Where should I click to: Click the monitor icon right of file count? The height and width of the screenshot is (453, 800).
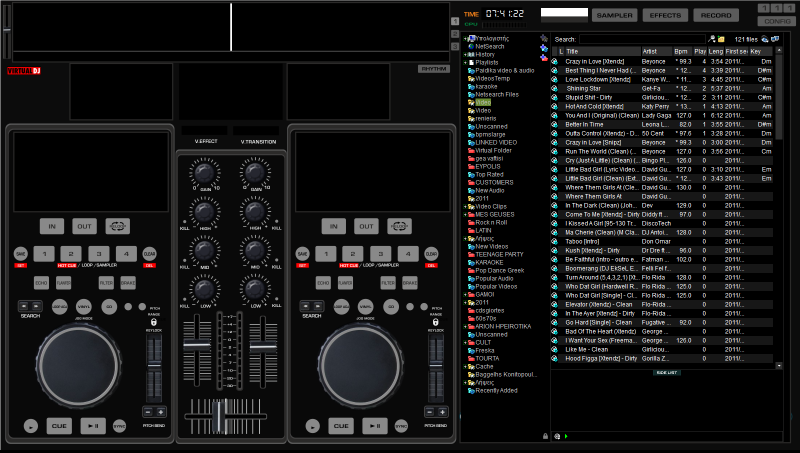(x=775, y=39)
